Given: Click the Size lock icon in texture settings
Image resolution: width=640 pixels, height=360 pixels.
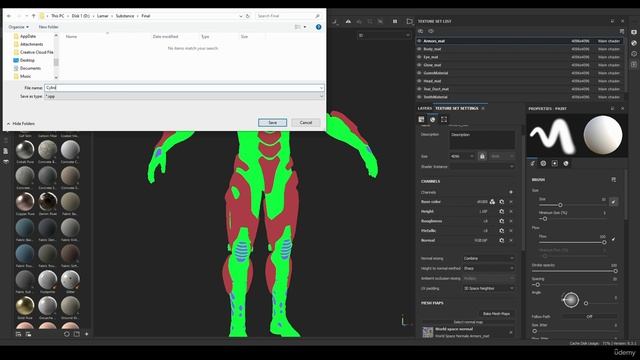Looking at the screenshot, I should pyautogui.click(x=482, y=156).
